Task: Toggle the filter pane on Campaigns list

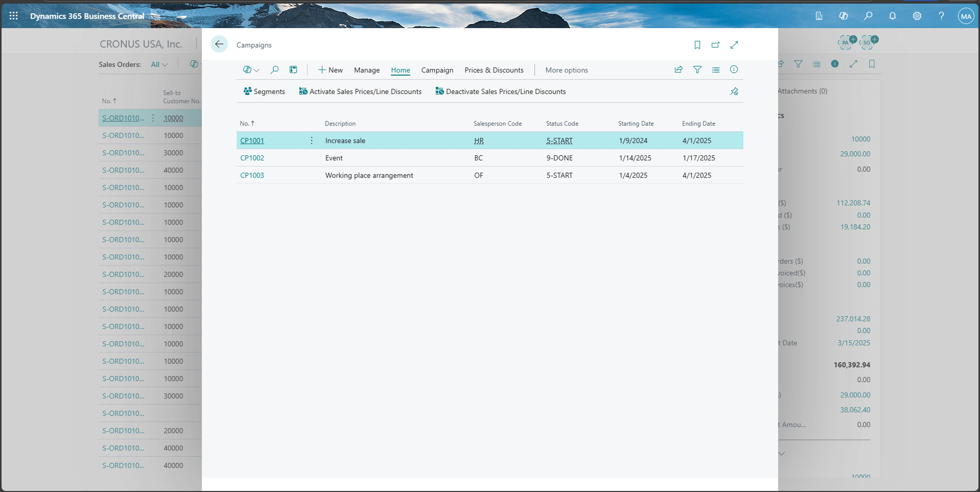Action: [x=697, y=69]
